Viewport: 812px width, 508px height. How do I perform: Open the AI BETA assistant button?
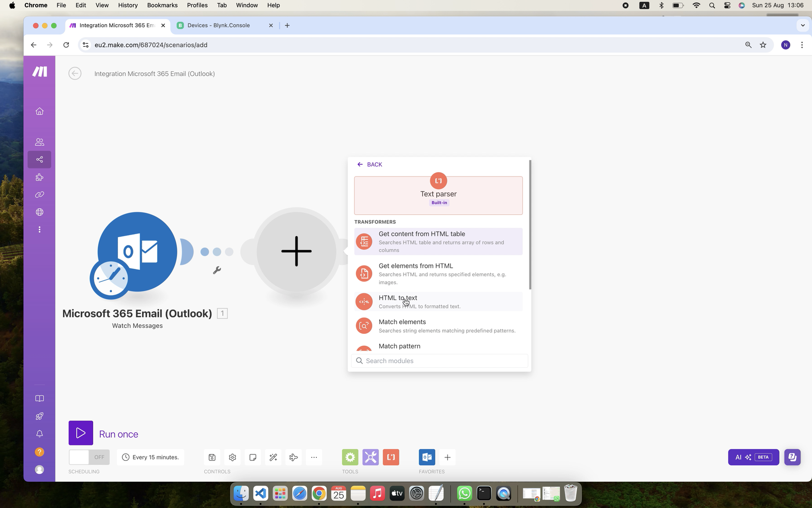[x=754, y=457]
